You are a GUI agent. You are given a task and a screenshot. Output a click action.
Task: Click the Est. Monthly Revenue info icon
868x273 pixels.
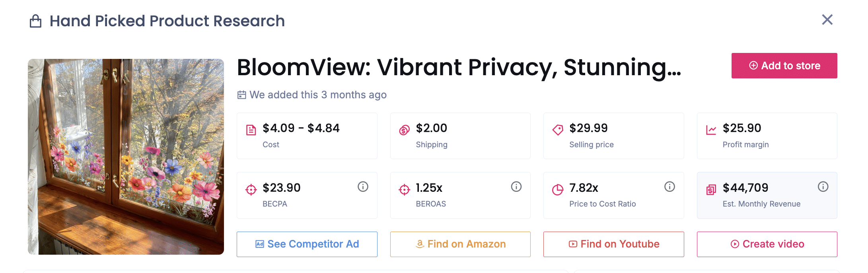click(x=823, y=187)
